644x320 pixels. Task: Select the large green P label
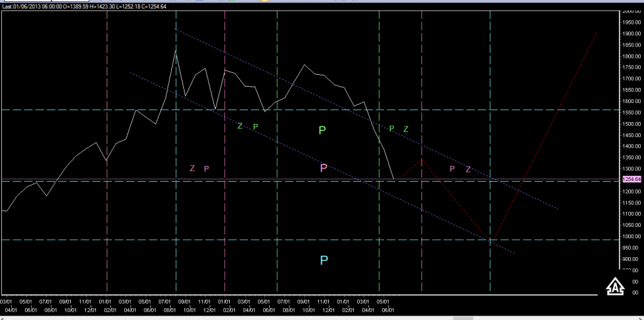322,130
